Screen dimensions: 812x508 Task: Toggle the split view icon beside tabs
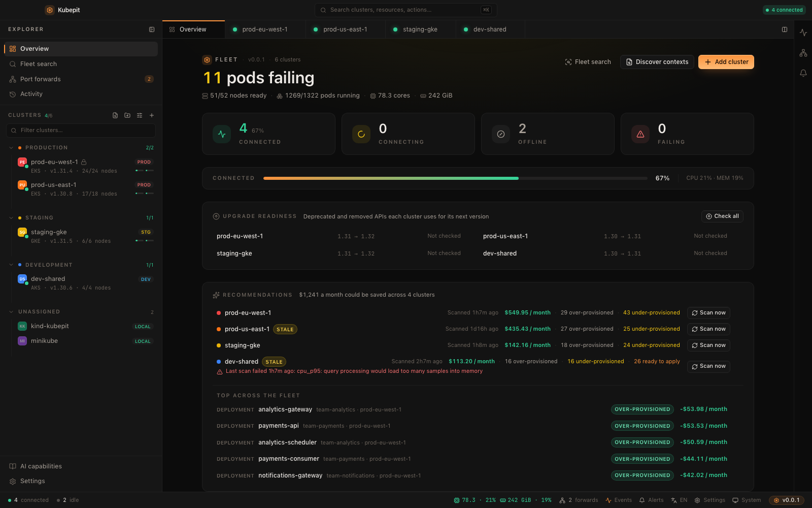point(785,29)
